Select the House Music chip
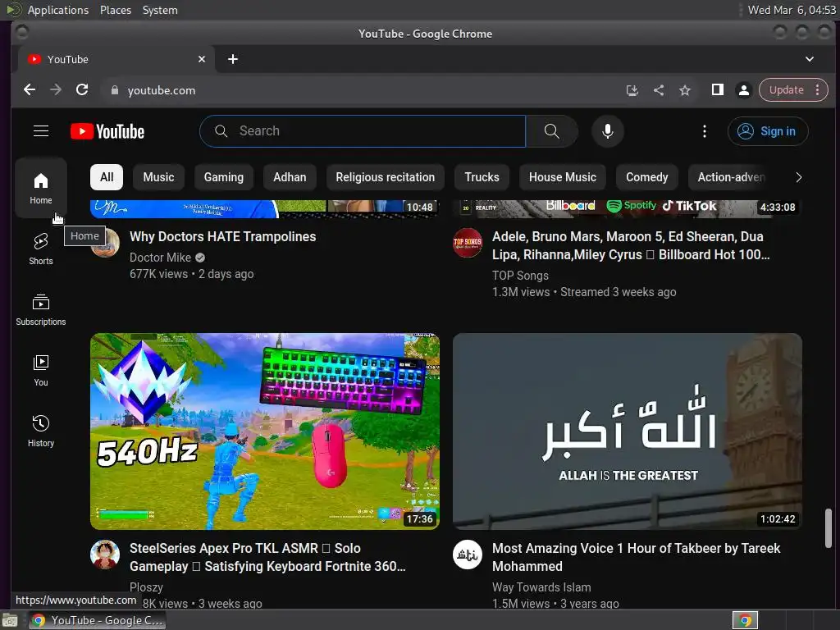This screenshot has height=630, width=840. (x=563, y=177)
